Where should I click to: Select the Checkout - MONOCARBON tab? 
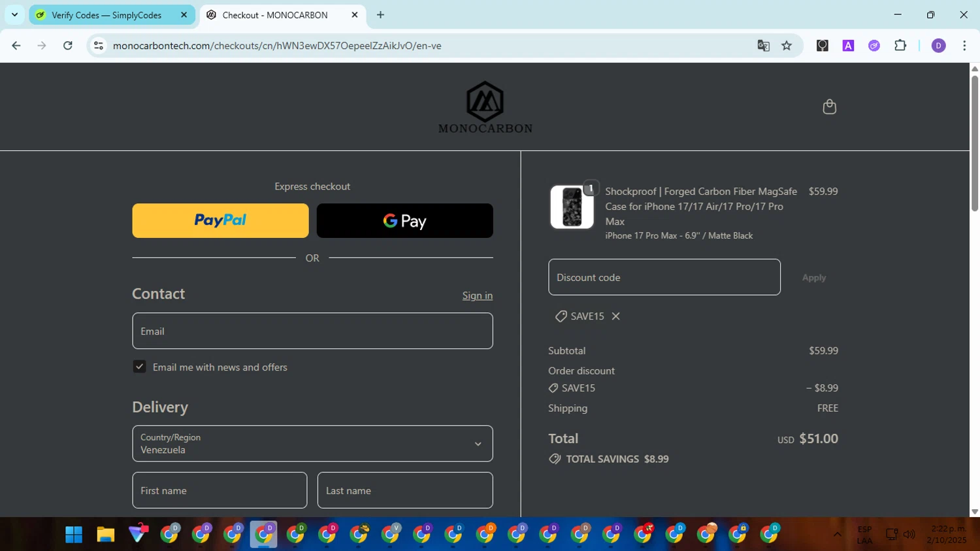pyautogui.click(x=282, y=15)
